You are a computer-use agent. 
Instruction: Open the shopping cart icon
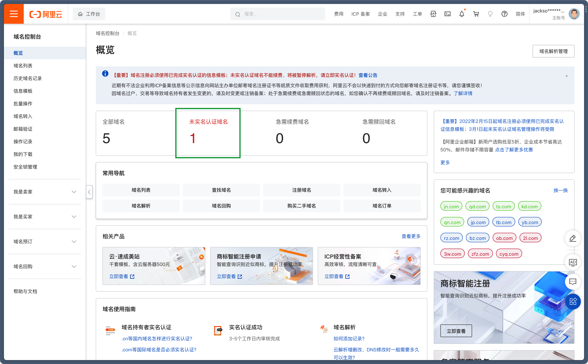(x=476, y=14)
